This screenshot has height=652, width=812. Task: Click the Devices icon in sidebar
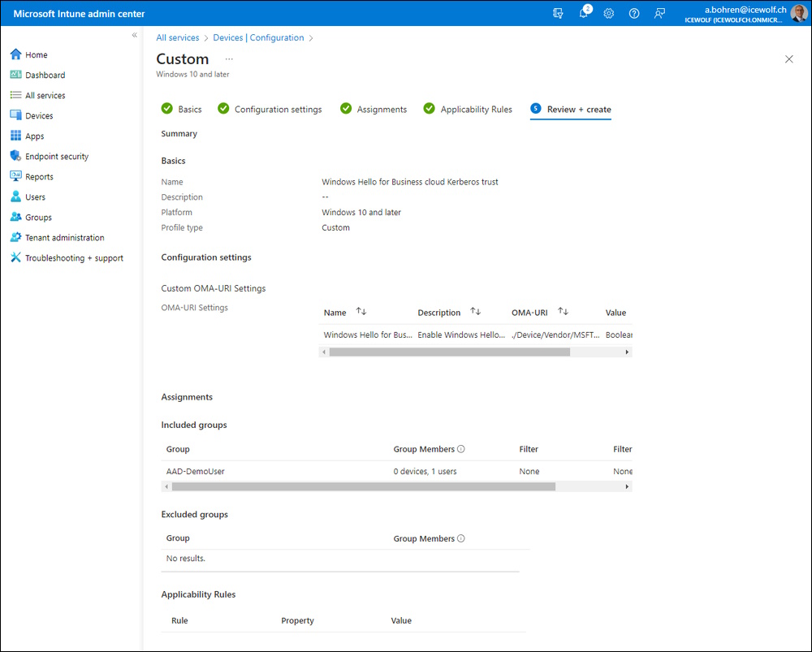click(16, 115)
